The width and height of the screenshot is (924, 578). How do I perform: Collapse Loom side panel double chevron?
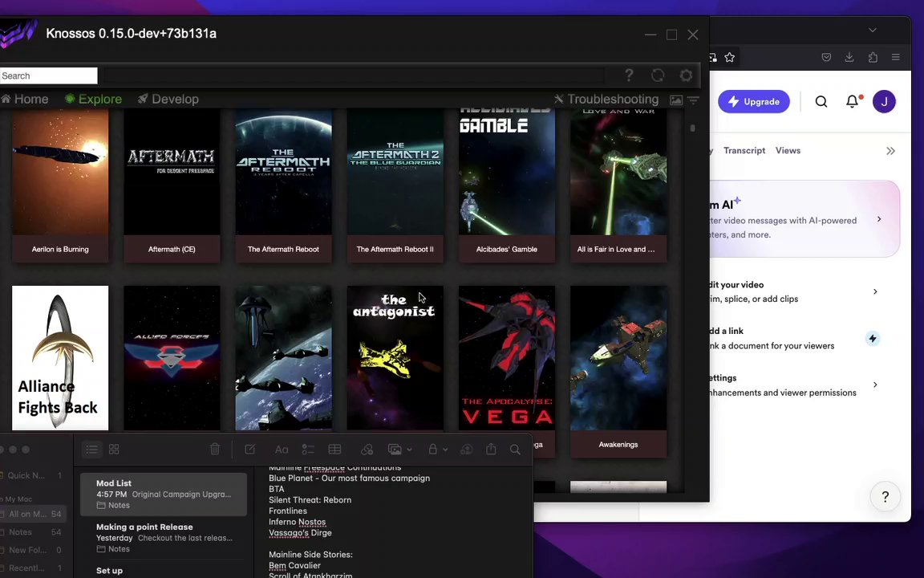(x=890, y=151)
